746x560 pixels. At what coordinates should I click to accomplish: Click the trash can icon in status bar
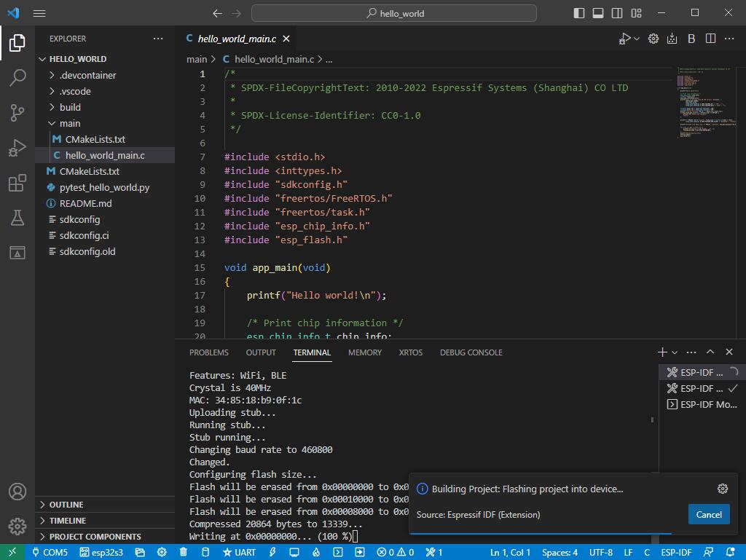[184, 552]
